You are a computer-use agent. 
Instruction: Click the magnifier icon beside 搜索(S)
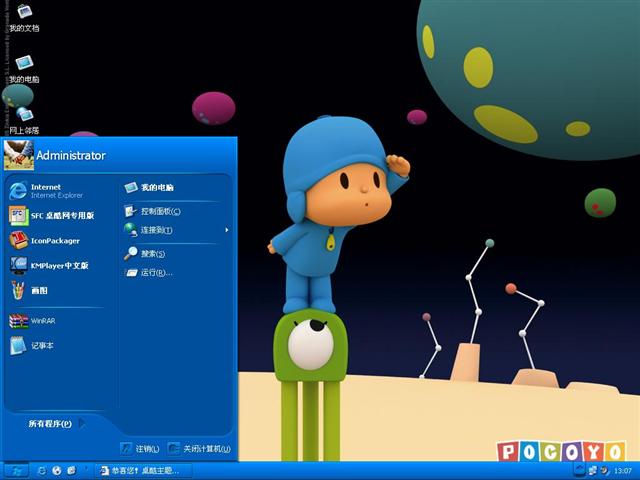pos(131,253)
